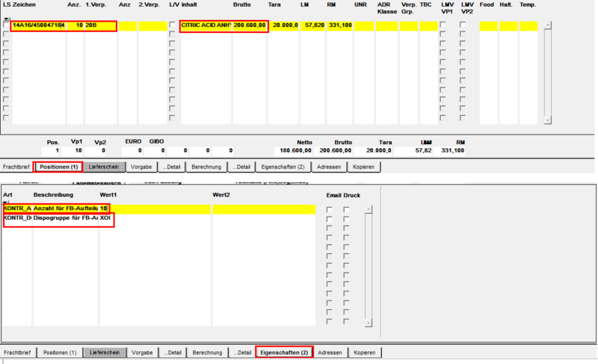Open the Positionen (1) tab in lower tab bar
Image resolution: width=598 pixels, height=364 pixels.
60,353
